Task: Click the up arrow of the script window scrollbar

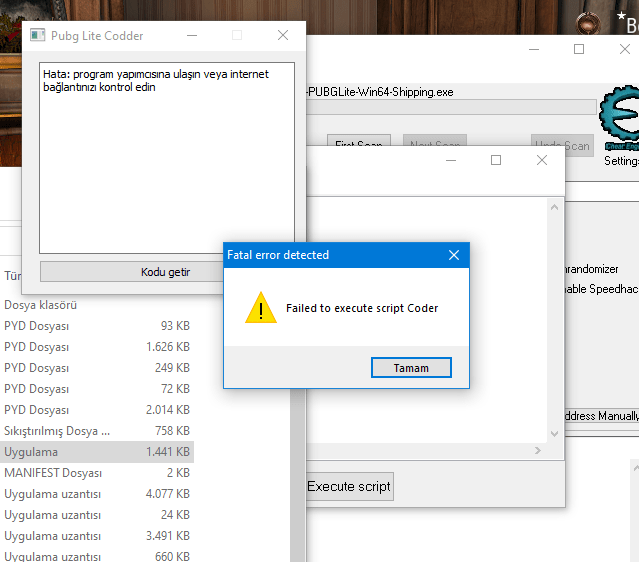Action: pyautogui.click(x=554, y=207)
